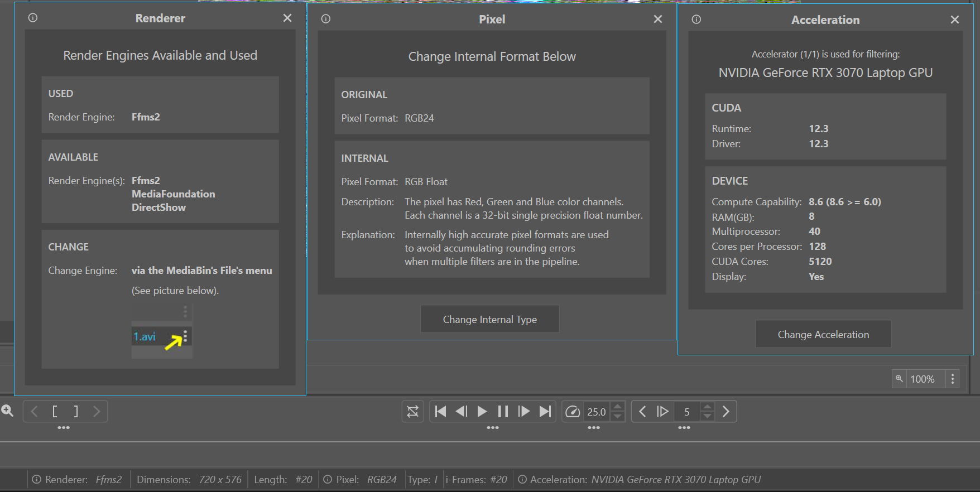The width and height of the screenshot is (980, 492).
Task: Click the Acceleration info icon in status bar
Action: [x=522, y=479]
